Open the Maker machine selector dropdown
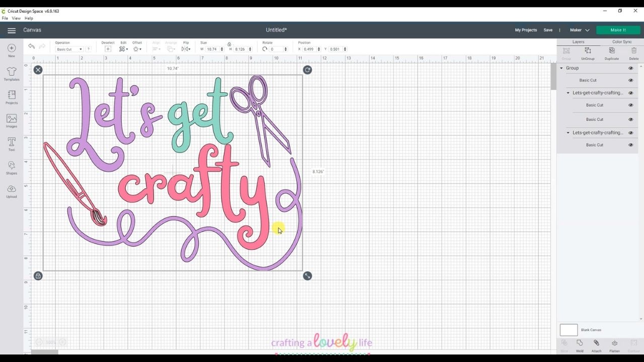Image resolution: width=644 pixels, height=362 pixels. [580, 30]
